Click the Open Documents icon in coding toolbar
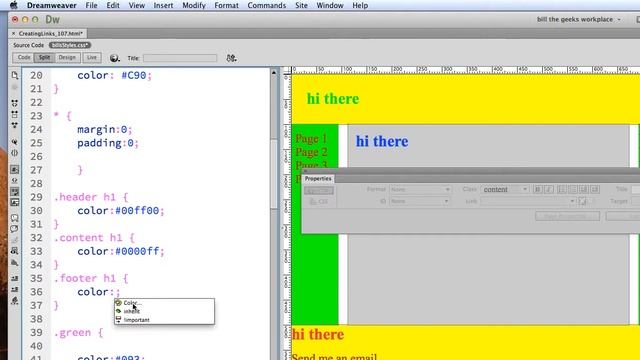Image resolution: width=640 pixels, height=360 pixels. click(15, 76)
